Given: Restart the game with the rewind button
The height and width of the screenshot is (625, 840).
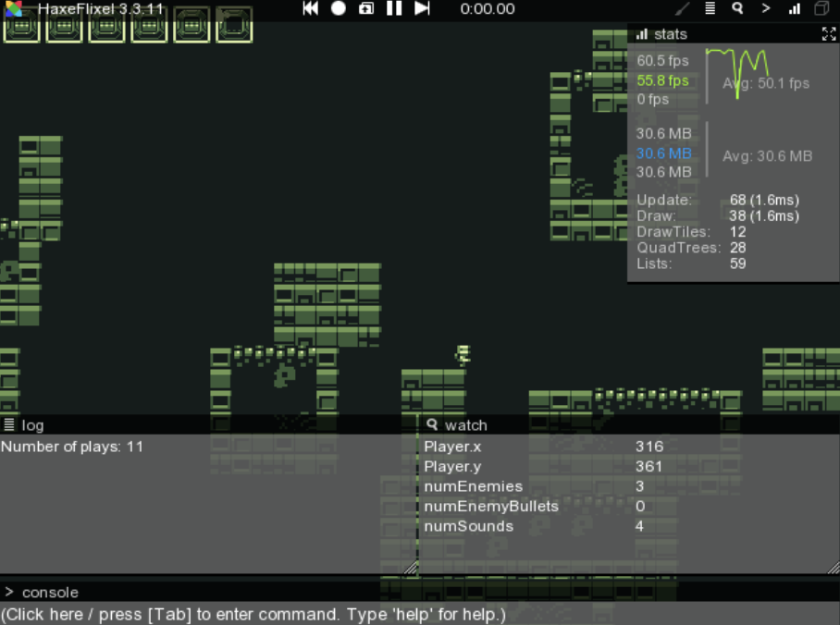Looking at the screenshot, I should (311, 9).
